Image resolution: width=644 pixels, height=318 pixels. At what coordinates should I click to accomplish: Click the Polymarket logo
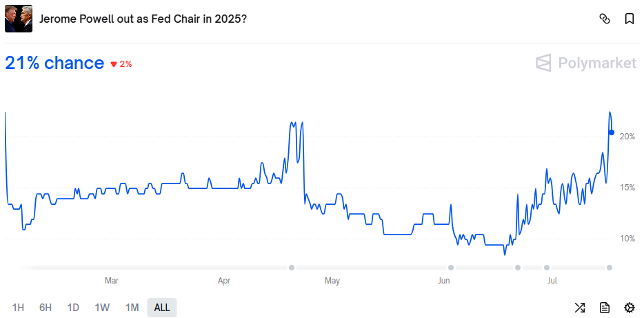[x=586, y=63]
